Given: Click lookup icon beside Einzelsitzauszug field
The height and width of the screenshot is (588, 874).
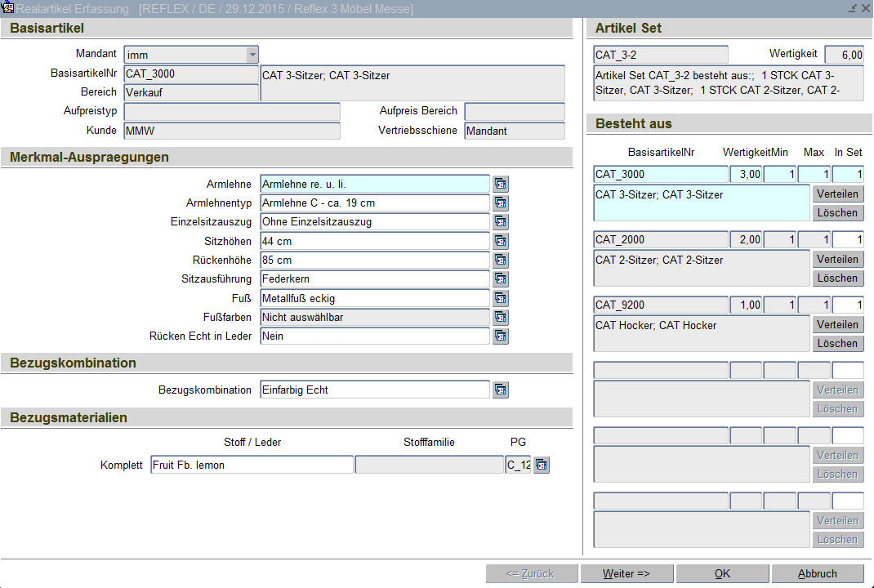Looking at the screenshot, I should click(x=501, y=222).
